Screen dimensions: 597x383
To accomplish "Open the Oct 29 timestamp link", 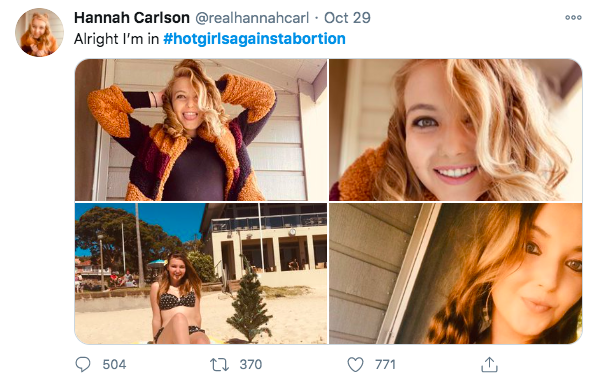I will pyautogui.click(x=347, y=18).
